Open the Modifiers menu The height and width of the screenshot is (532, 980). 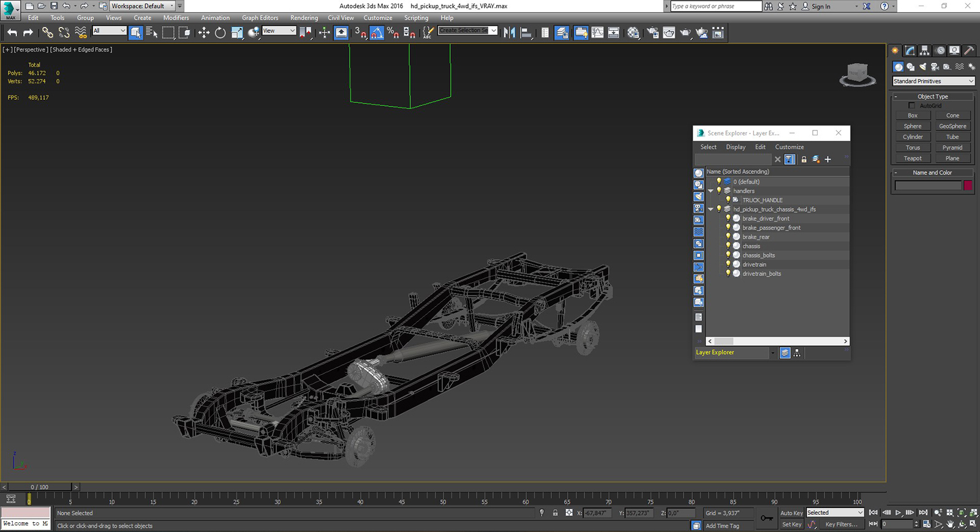click(176, 18)
